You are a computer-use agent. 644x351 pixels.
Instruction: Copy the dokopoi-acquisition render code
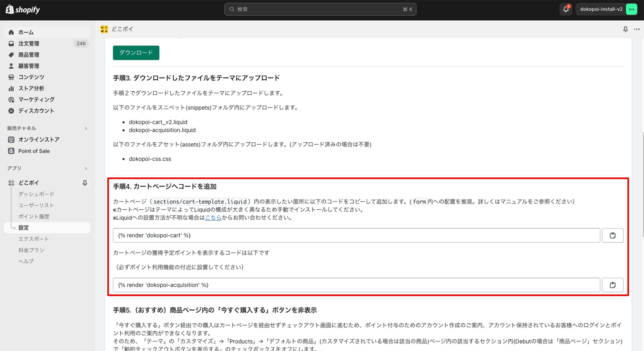(x=612, y=285)
